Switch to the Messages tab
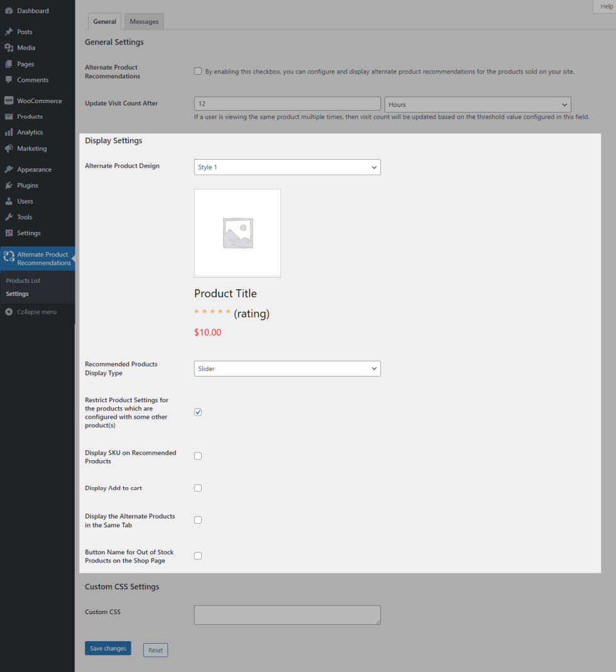Viewport: 616px width, 672px height. 144,21
